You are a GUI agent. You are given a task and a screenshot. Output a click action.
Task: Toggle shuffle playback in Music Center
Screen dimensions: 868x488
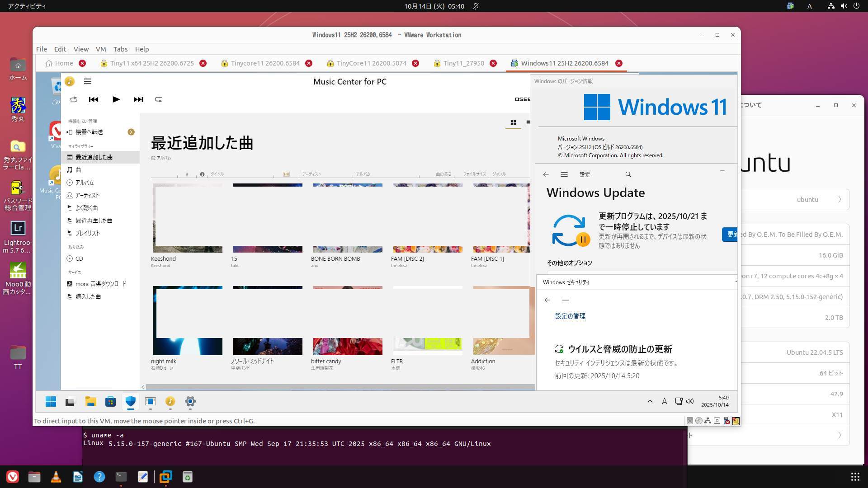click(73, 99)
